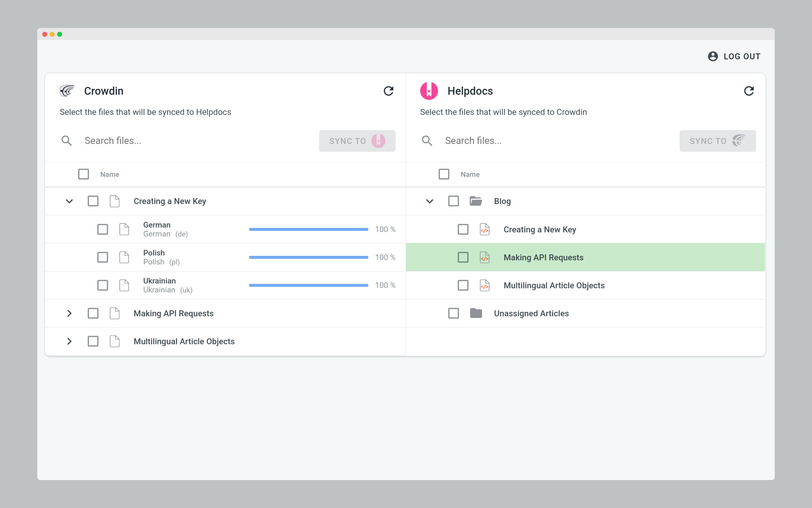
Task: Check Making API Requests in Crowdin
Action: pos(93,313)
